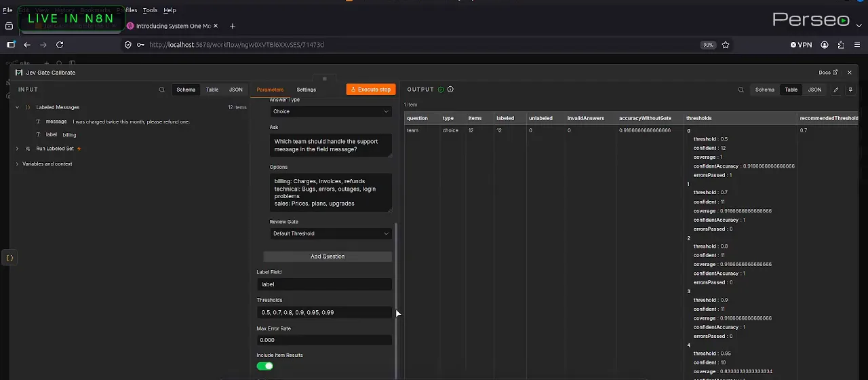Switch INPUT panel to Table view
The width and height of the screenshot is (868, 380).
[212, 90]
